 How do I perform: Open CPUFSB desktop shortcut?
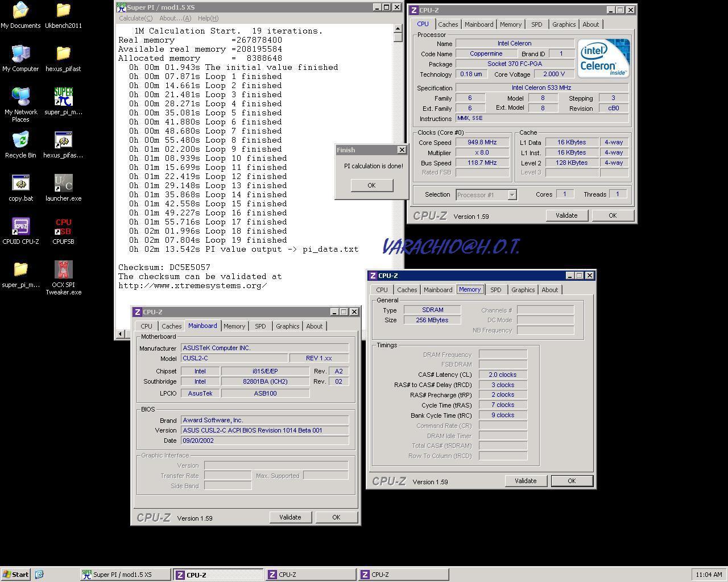pyautogui.click(x=63, y=231)
